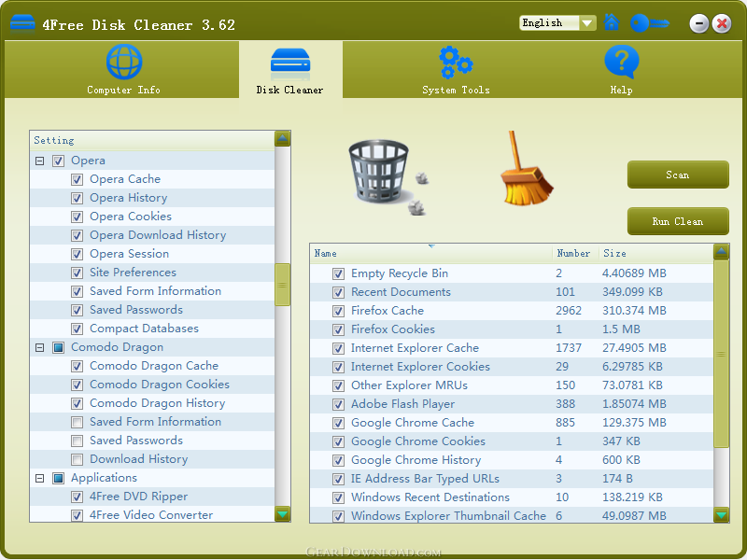Open the Computer Info tab

123,90
